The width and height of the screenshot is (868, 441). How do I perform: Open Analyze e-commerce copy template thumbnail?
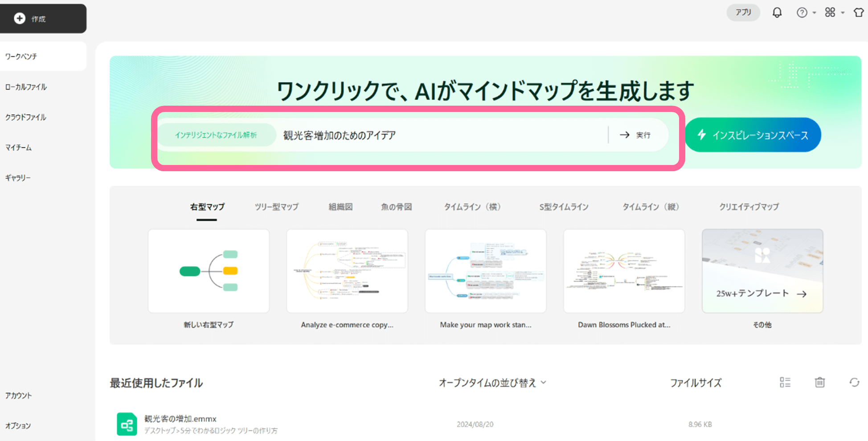point(347,271)
